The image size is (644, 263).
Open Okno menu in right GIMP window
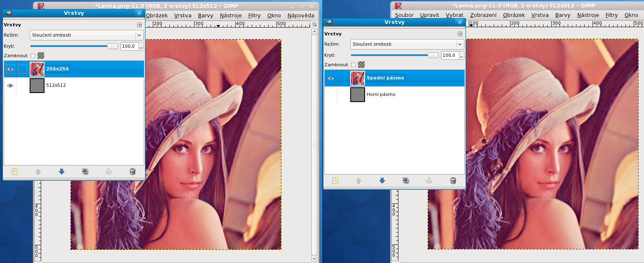631,15
